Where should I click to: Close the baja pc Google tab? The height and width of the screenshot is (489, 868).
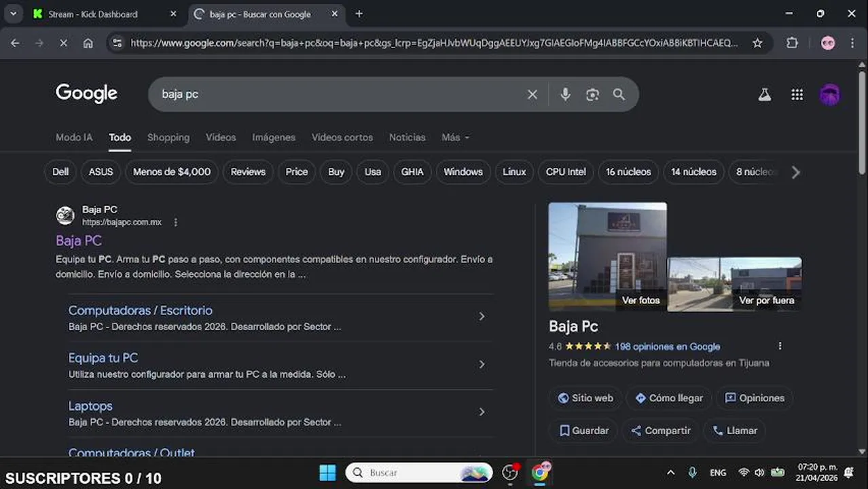[x=335, y=14]
